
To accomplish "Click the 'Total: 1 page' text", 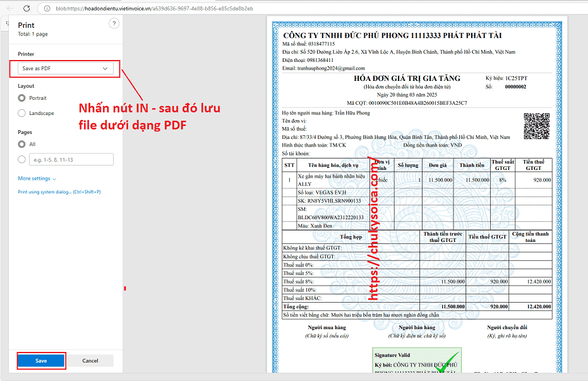I will coord(33,34).
